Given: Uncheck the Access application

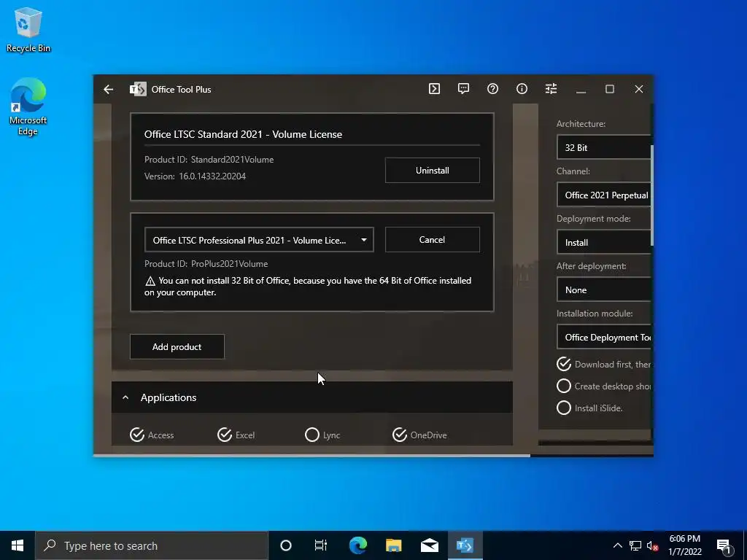Looking at the screenshot, I should pyautogui.click(x=137, y=435).
